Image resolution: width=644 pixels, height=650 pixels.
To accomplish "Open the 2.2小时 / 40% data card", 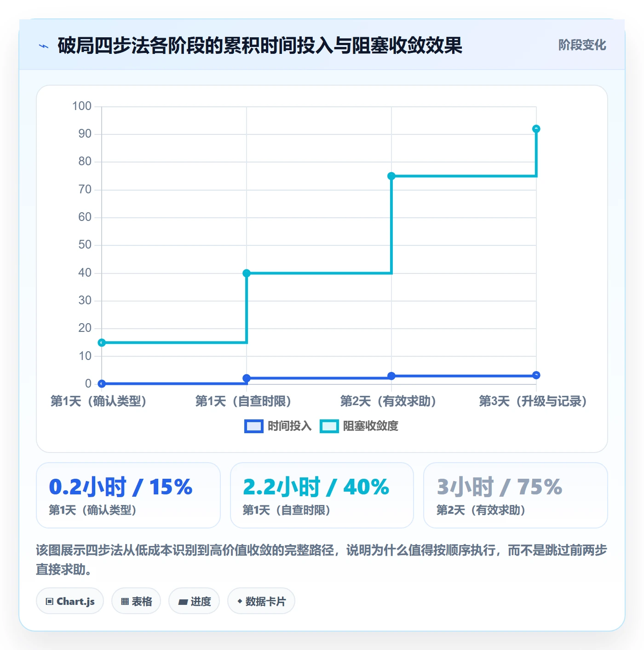I will point(322,495).
